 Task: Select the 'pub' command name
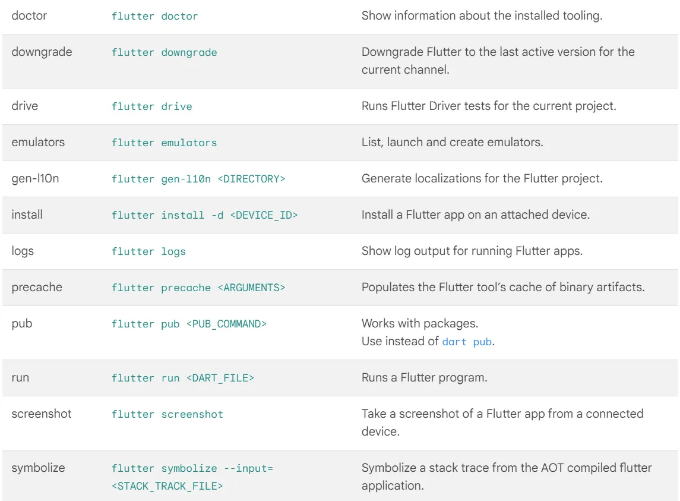point(22,324)
